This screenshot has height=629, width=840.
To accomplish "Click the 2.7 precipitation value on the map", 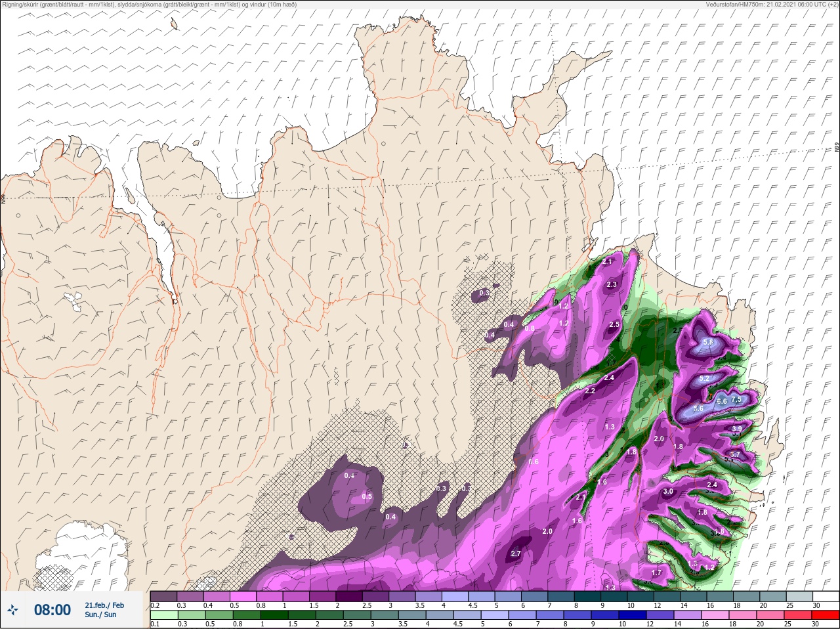I will coord(516,553).
